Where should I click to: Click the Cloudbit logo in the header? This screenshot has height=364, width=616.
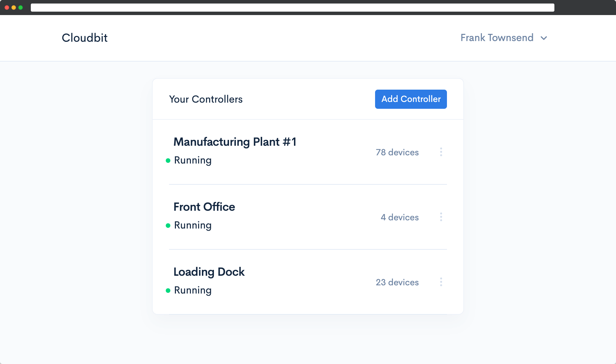(x=85, y=38)
